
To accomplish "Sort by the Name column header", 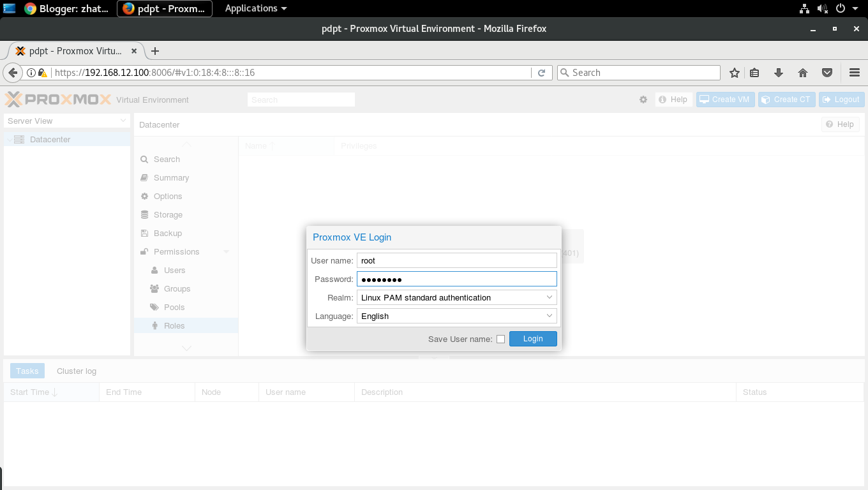I will pos(286,145).
